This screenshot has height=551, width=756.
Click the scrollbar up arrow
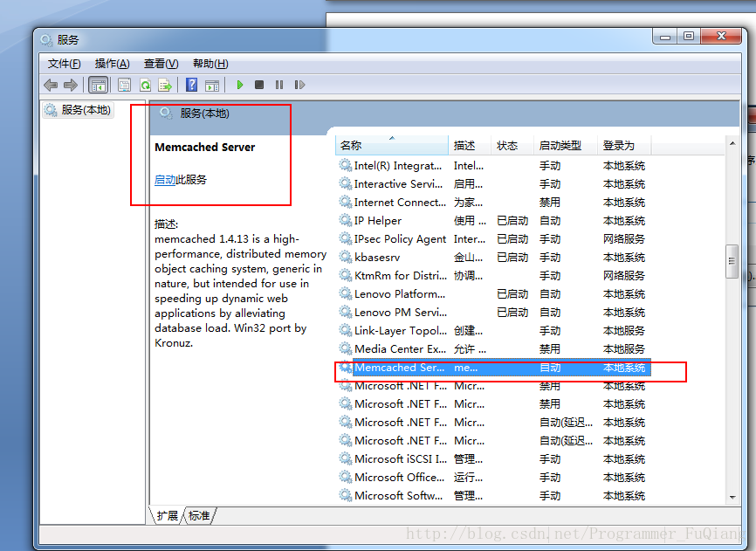click(732, 143)
